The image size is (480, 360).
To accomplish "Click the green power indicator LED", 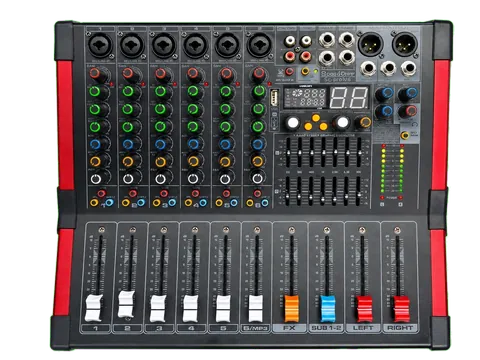I will pos(315,71).
